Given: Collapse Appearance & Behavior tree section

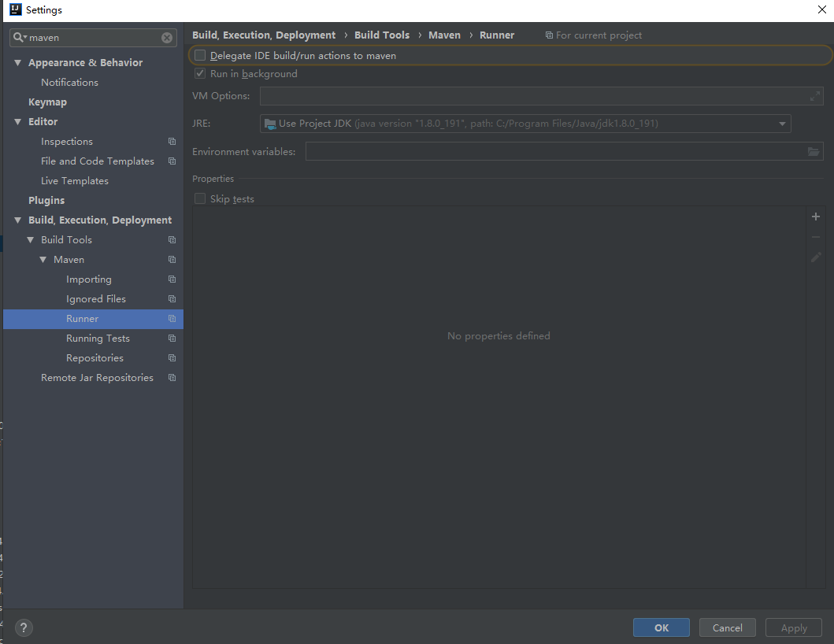Looking at the screenshot, I should point(17,63).
